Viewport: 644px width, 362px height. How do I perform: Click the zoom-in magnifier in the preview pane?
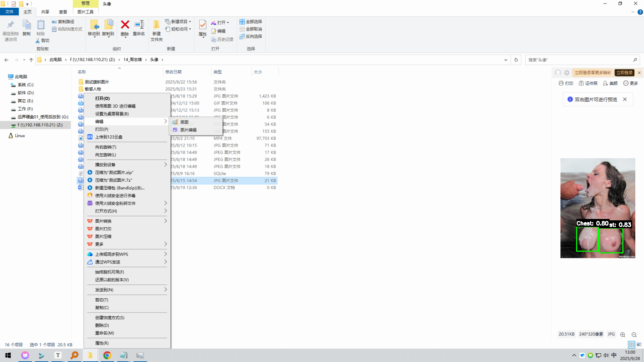[623, 335]
